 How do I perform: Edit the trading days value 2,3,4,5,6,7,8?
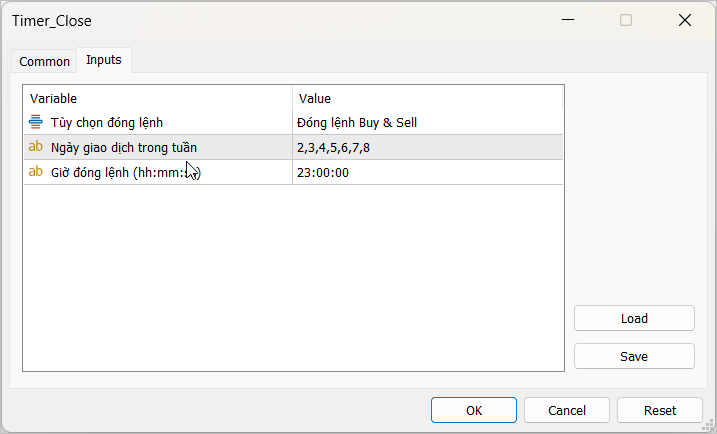point(428,148)
